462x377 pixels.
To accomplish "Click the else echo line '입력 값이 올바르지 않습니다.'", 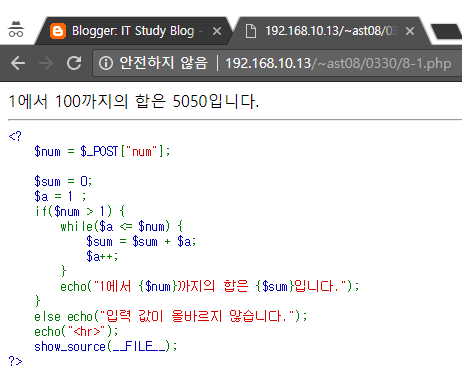I will (x=171, y=316).
